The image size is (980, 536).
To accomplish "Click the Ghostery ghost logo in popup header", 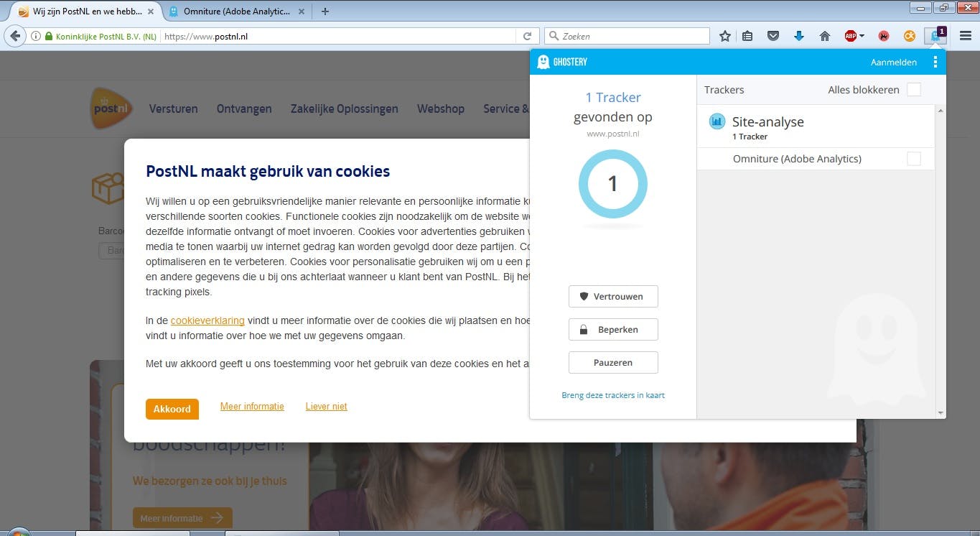I will tap(543, 62).
